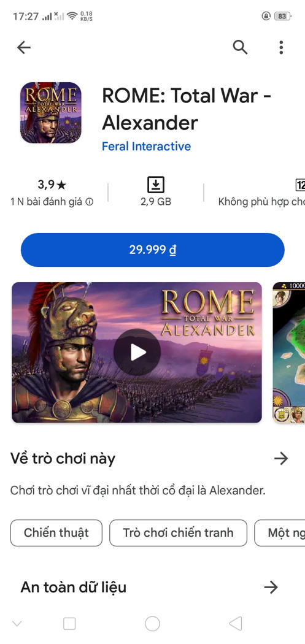Tap the ratings info icon
Screen dimensions: 305x644
89,202
